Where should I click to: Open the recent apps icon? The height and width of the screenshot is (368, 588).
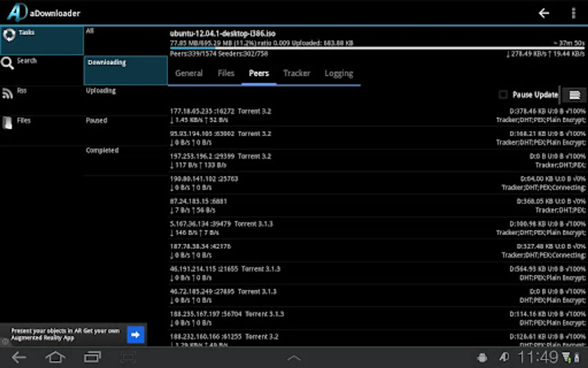(92, 357)
